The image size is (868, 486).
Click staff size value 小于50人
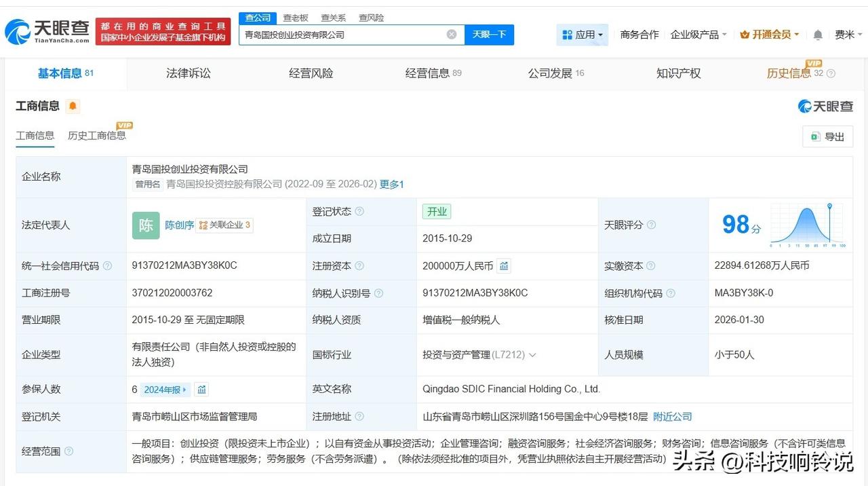pos(734,354)
